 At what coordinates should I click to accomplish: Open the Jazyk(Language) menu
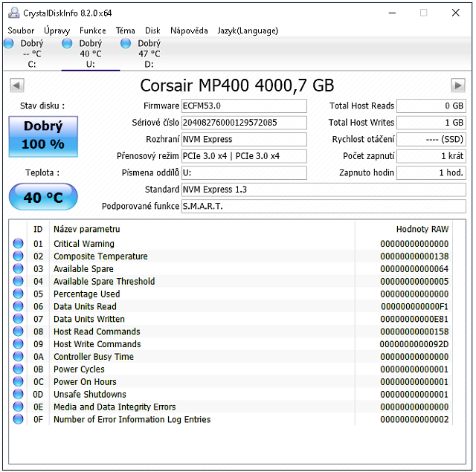pos(248,30)
